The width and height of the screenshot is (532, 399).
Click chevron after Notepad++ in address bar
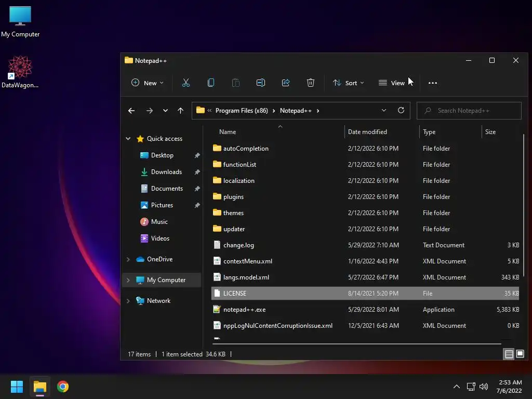[318, 111]
